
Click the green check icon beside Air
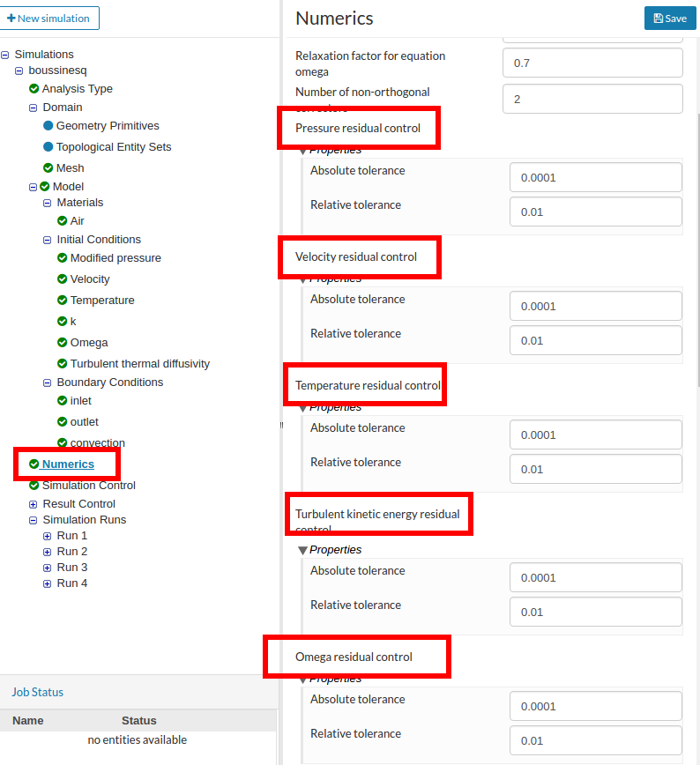62,221
